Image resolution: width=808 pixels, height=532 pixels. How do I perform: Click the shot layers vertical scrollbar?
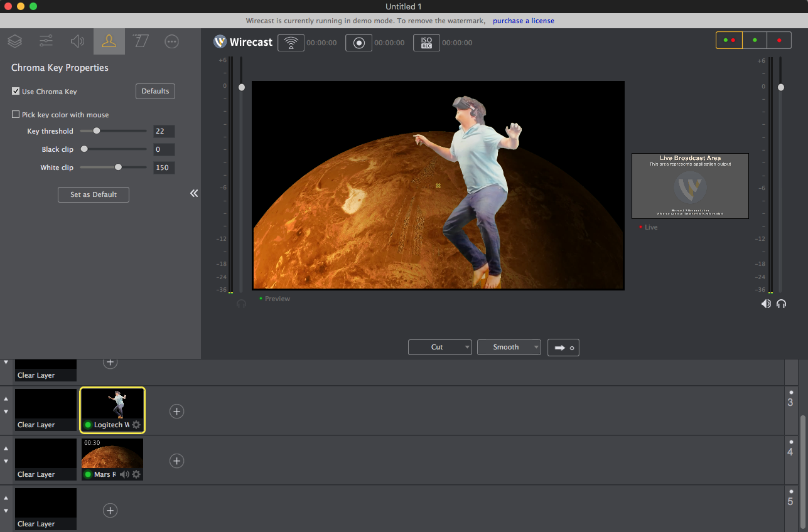[x=803, y=471]
